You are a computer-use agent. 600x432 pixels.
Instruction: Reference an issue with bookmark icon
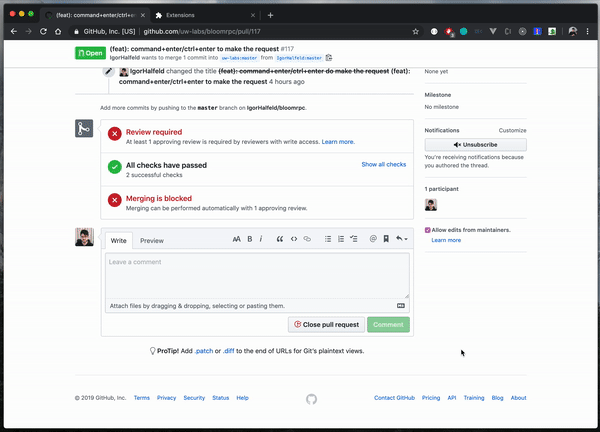[x=386, y=239]
